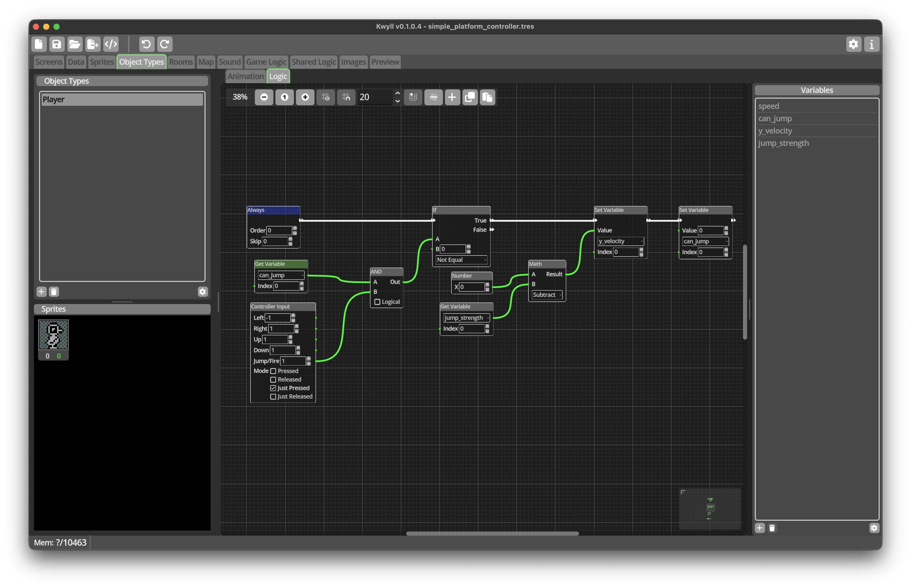
Task: Enable the Logical checkbox in AND node
Action: click(x=377, y=302)
